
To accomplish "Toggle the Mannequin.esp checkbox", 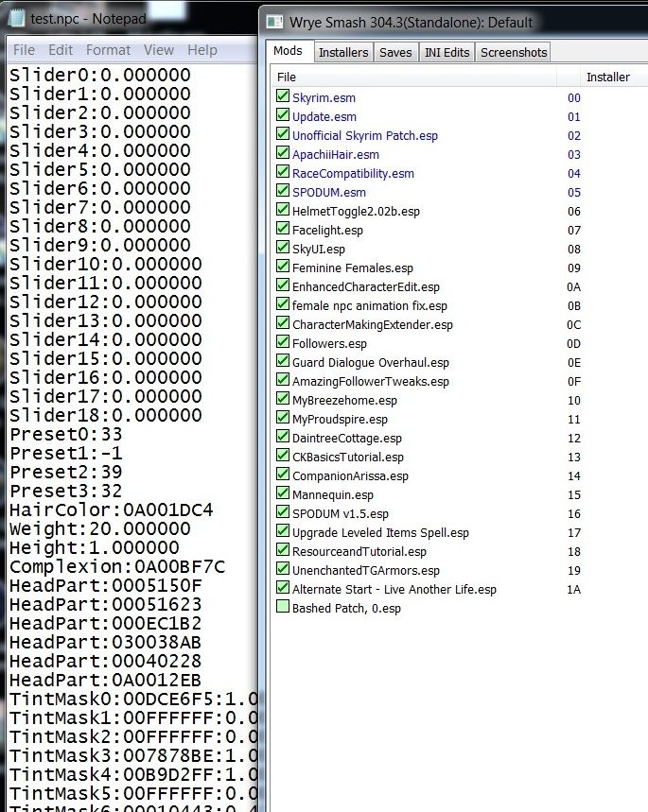I will pos(283,494).
